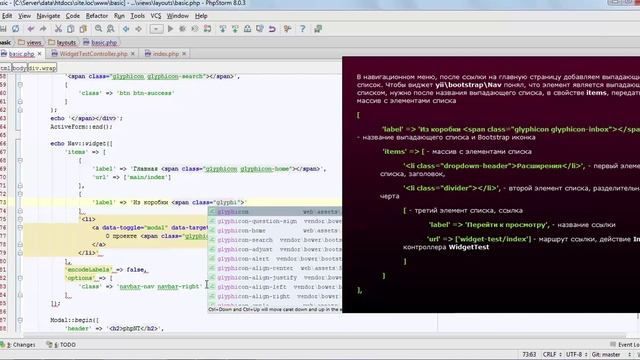Open the Navigate menu

48,16
